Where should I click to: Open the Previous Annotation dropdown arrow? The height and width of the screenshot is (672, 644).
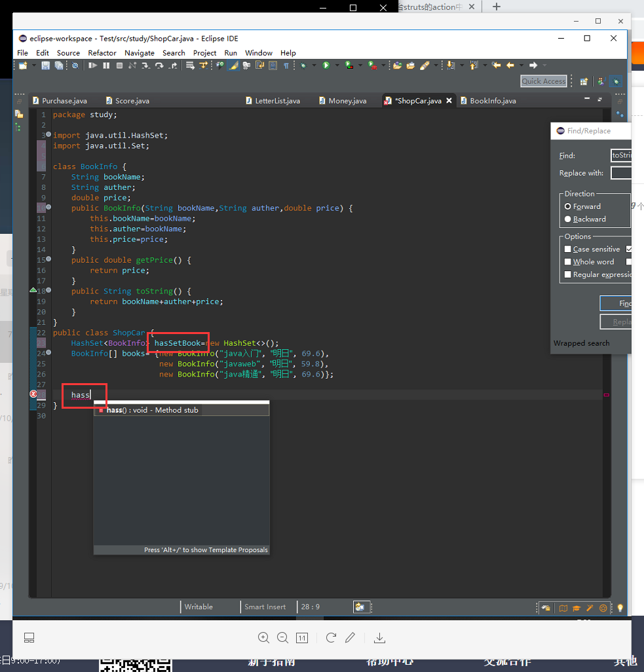pyautogui.click(x=485, y=65)
